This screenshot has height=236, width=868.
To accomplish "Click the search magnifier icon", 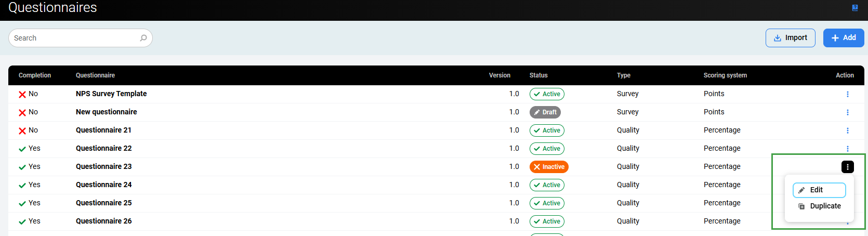I will tap(143, 38).
